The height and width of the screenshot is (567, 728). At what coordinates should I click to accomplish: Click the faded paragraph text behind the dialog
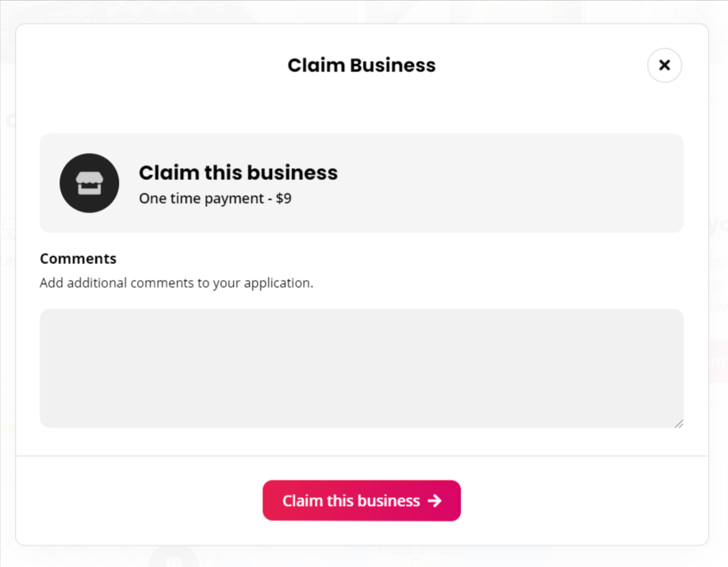(x=718, y=283)
